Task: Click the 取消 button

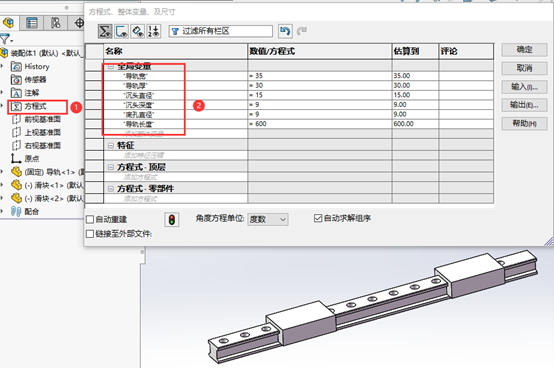Action: pos(524,68)
